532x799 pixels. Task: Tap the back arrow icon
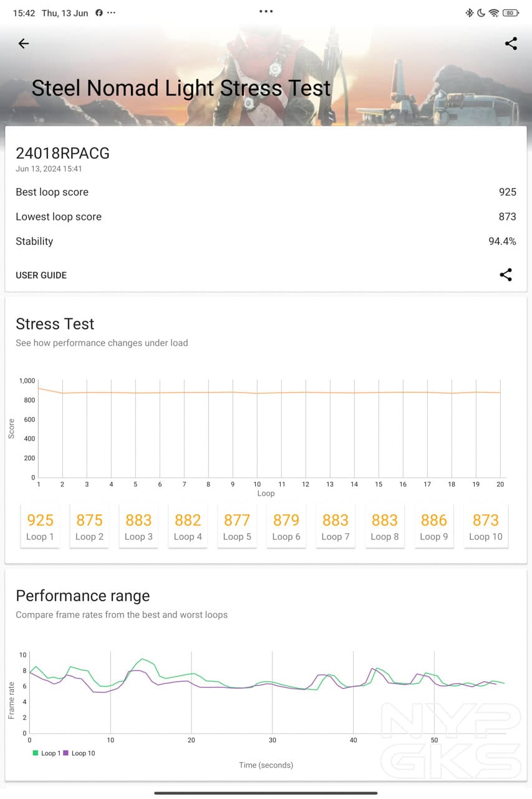[x=24, y=44]
